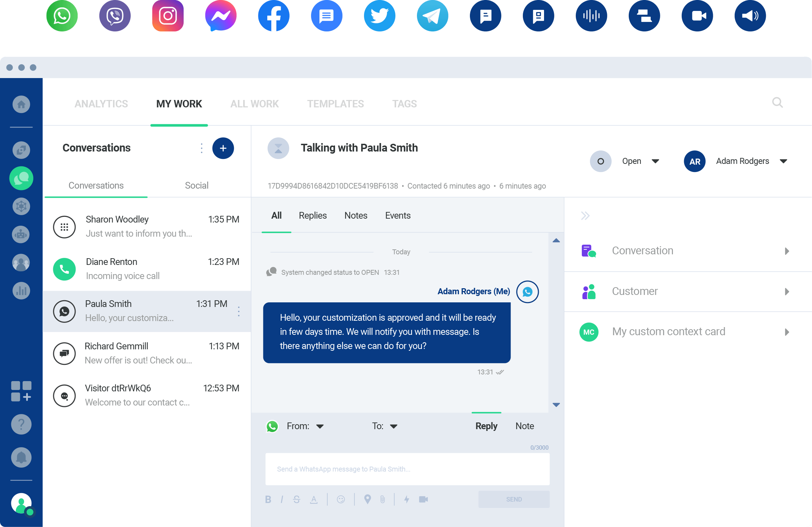The height and width of the screenshot is (527, 812).
Task: Insert quick template lightning icon
Action: [x=407, y=499]
